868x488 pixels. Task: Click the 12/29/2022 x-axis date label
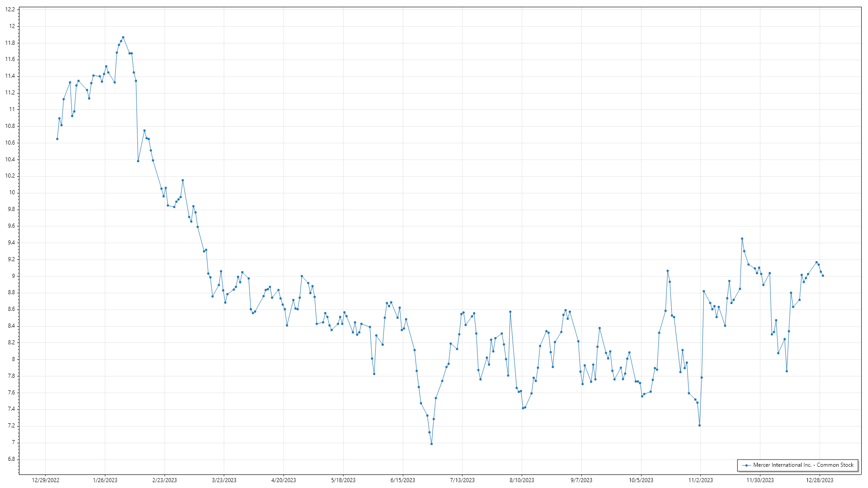46,480
